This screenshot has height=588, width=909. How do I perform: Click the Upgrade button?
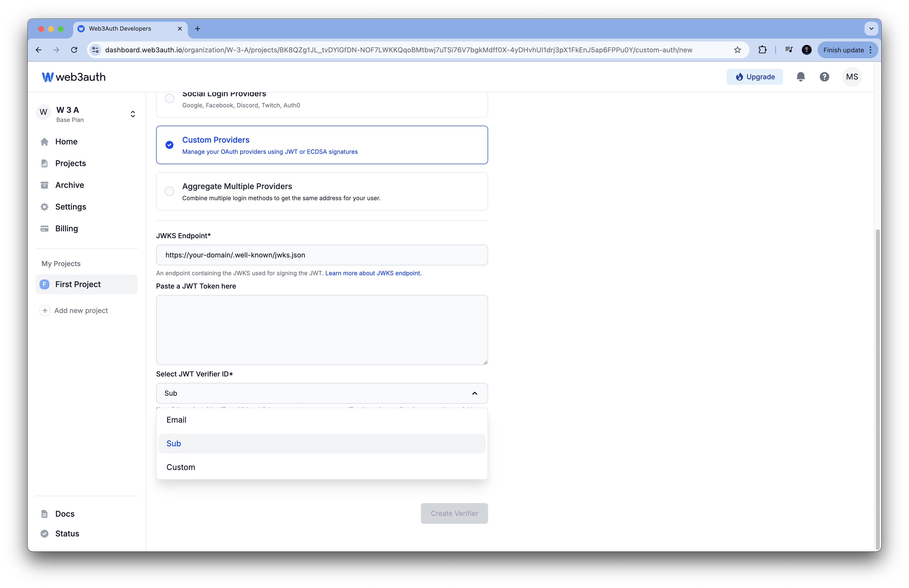(754, 77)
